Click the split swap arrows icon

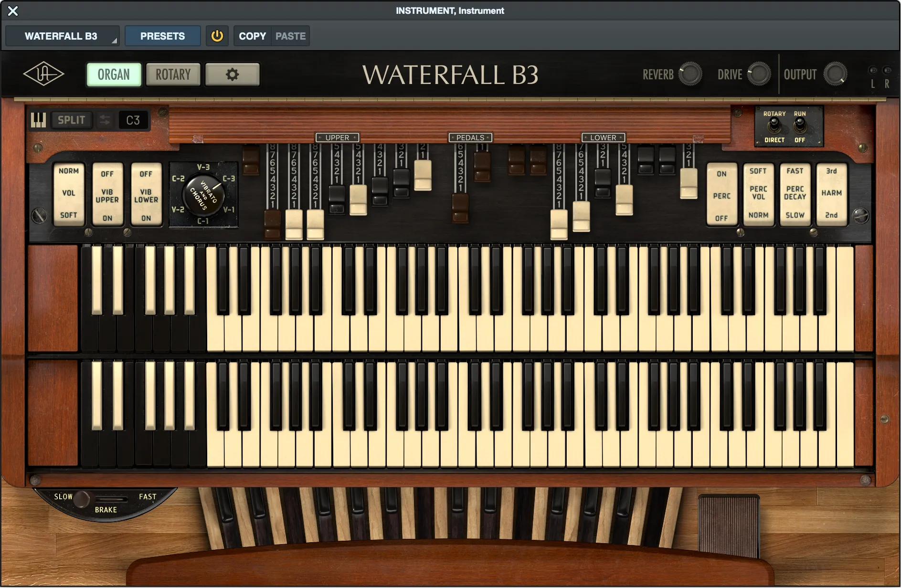pos(105,120)
